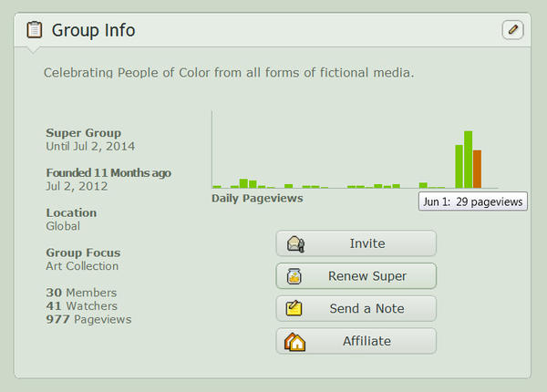
Task: Click the envelope icon on Invite
Action: 295,243
